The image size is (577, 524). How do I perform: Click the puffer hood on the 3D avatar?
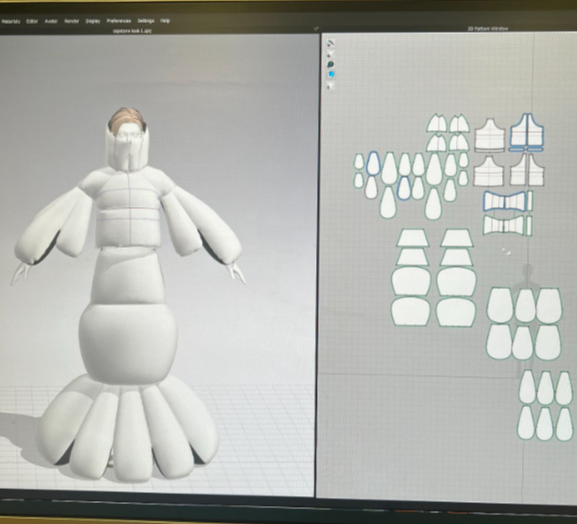pyautogui.click(x=128, y=147)
